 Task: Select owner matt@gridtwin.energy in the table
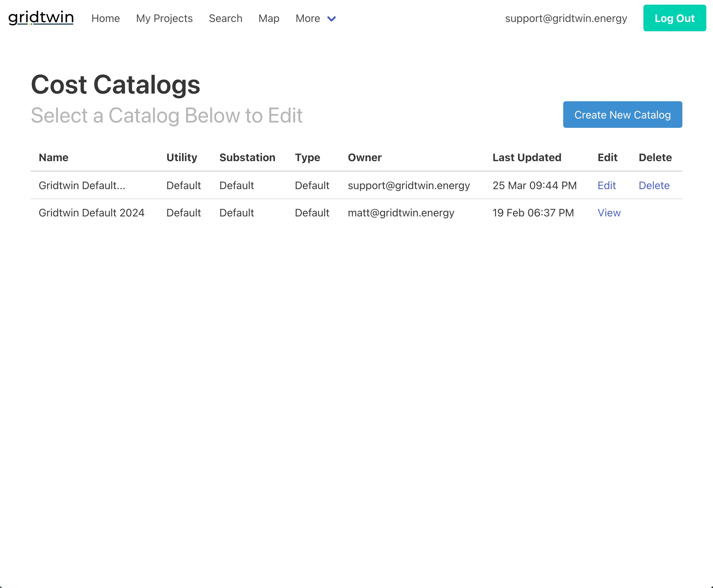[x=401, y=213]
